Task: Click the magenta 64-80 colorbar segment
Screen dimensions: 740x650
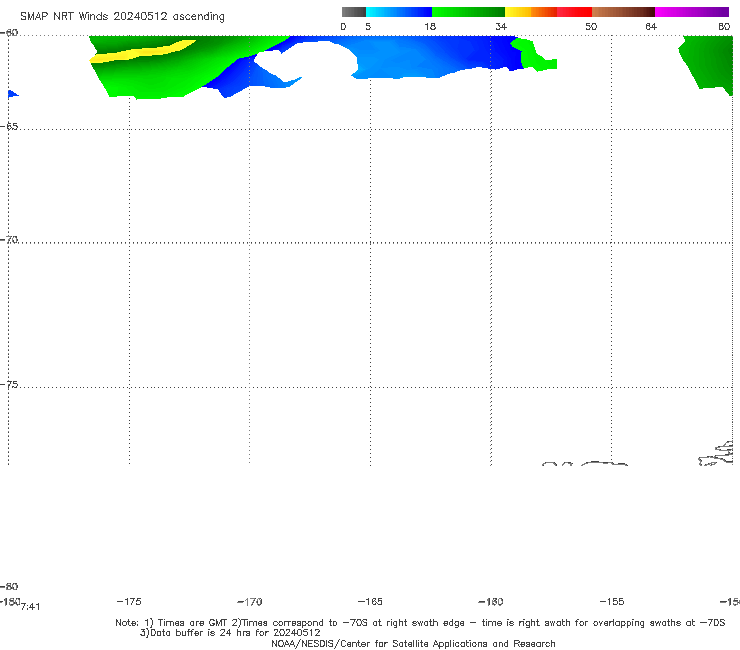Action: pyautogui.click(x=692, y=12)
